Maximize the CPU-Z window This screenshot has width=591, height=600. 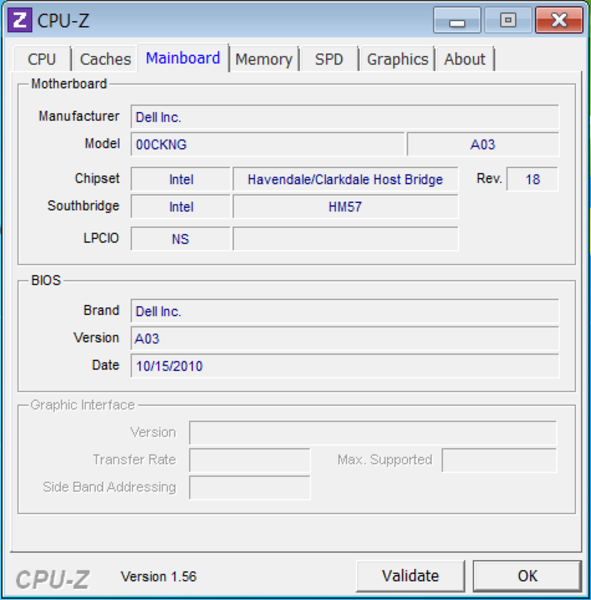(x=508, y=20)
